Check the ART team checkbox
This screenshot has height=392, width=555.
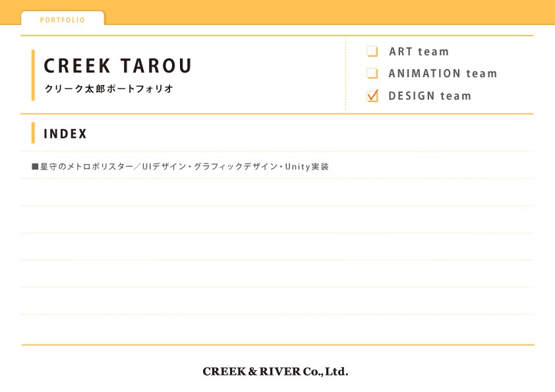[372, 51]
